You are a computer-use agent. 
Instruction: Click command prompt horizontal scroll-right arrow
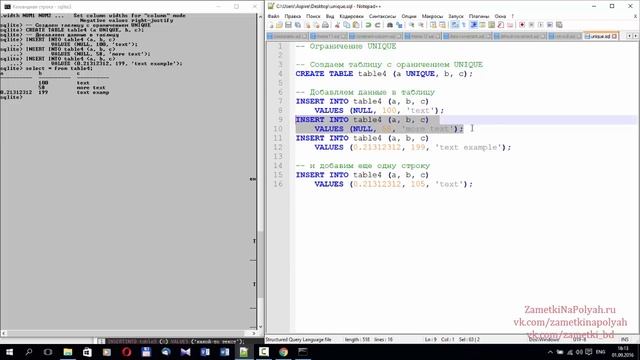(x=253, y=333)
